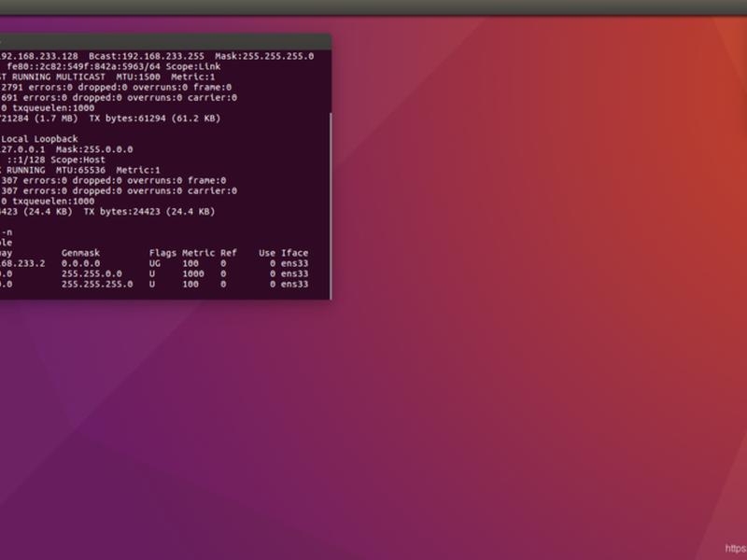Screen dimensions: 747x560
Task: Click the terminal window title bar
Action: pyautogui.click(x=165, y=42)
